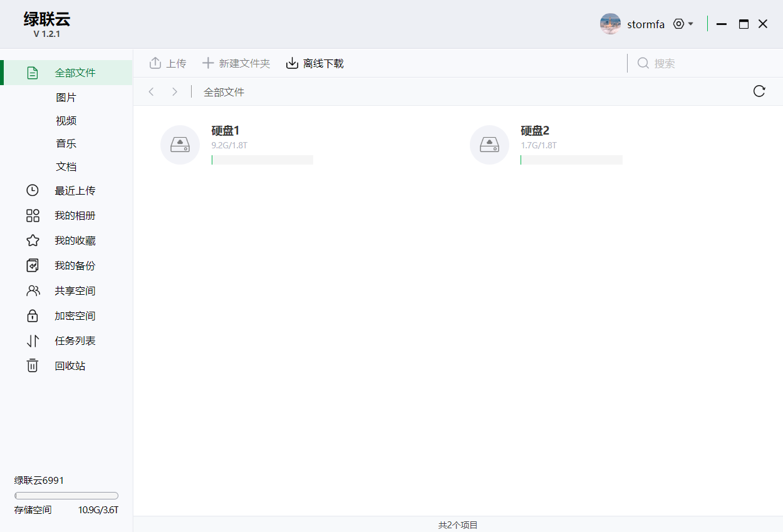Click the plus icon for 新建文件夹
Viewport: 783px width, 532px height.
click(208, 63)
